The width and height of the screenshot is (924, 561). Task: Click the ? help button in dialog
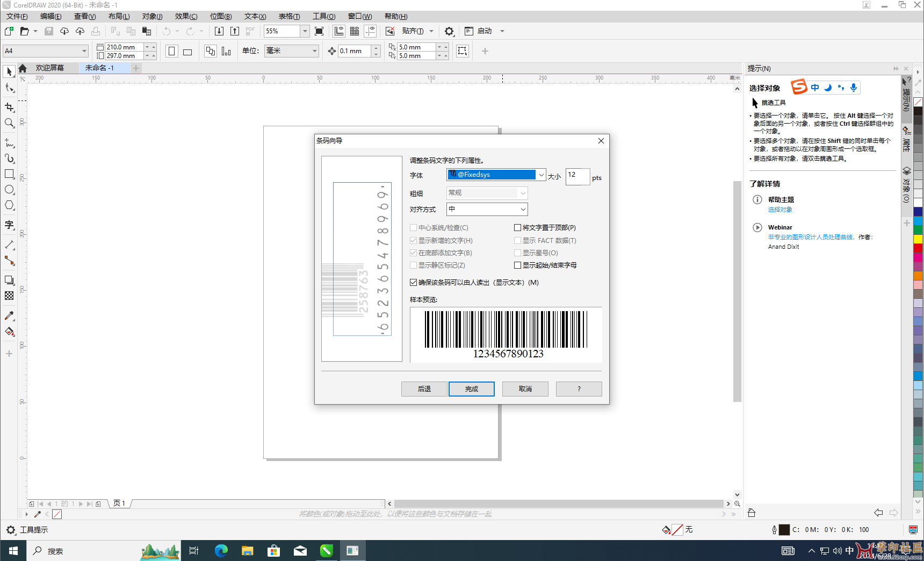(x=579, y=389)
